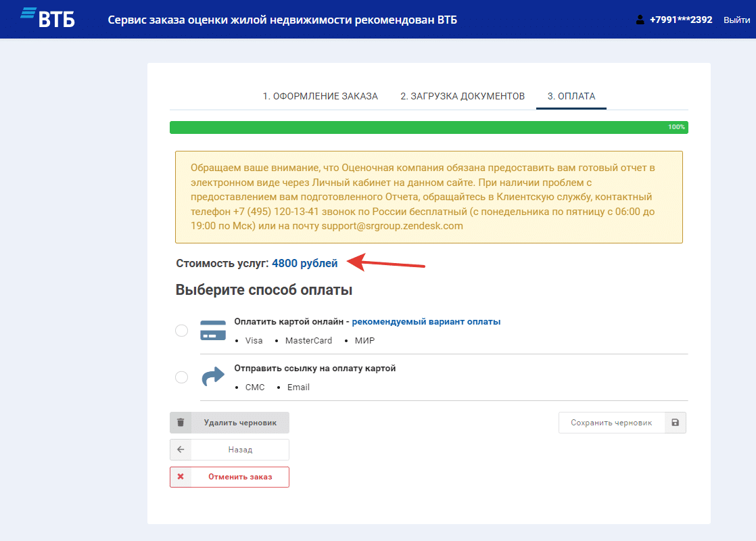Click рекомендуемый вариант оплаты text
Image resolution: width=756 pixels, height=541 pixels.
tap(426, 322)
